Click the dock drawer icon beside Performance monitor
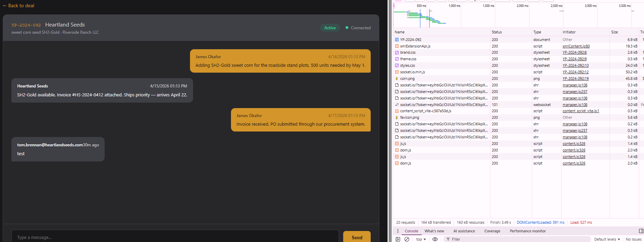Image resolution: width=644 pixels, height=242 pixels. pyautogui.click(x=641, y=231)
